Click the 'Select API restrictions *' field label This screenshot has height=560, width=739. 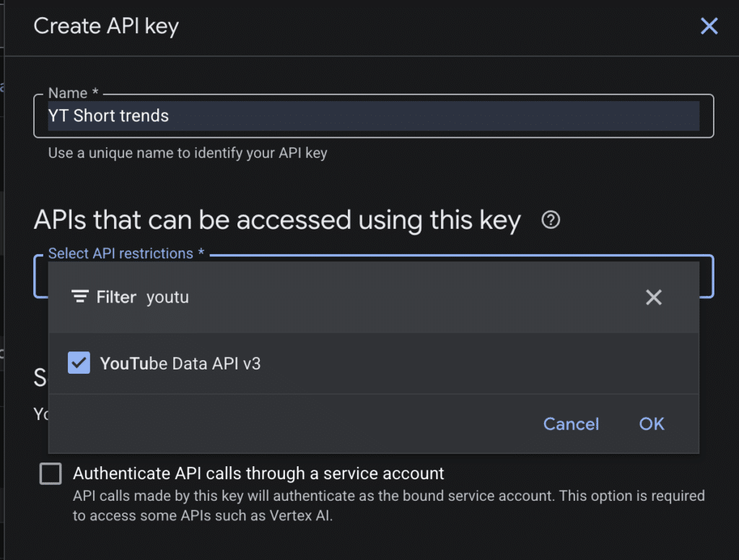click(126, 253)
